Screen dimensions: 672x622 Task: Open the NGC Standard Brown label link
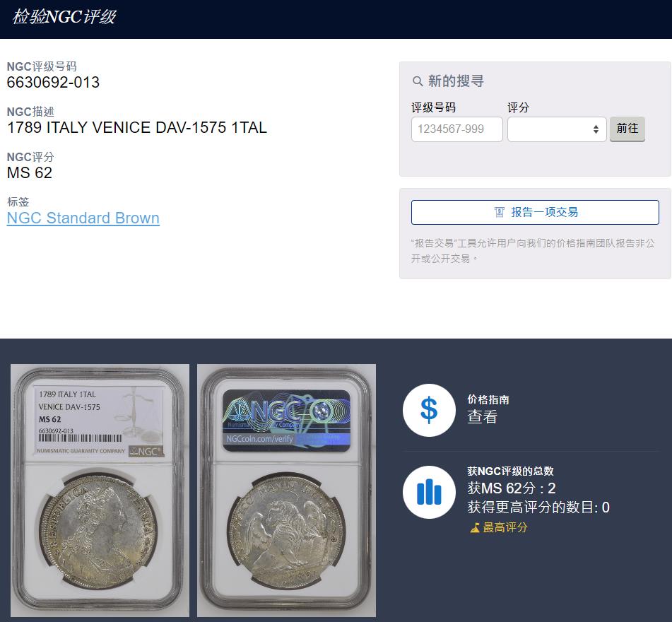point(83,218)
